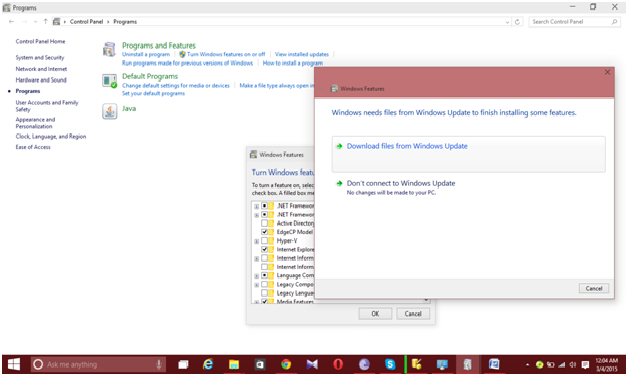Open the Java control panel icon
The image size is (628, 375).
109,111
